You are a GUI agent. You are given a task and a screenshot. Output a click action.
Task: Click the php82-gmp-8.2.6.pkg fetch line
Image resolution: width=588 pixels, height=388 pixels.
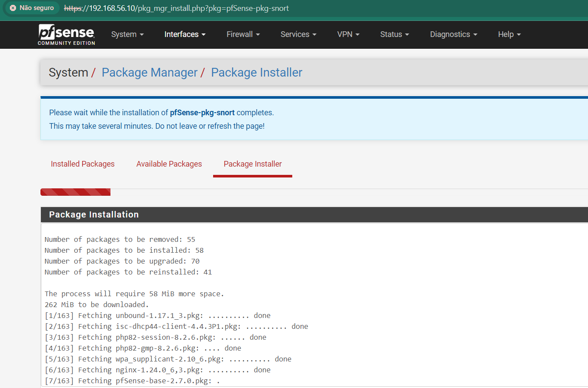143,348
